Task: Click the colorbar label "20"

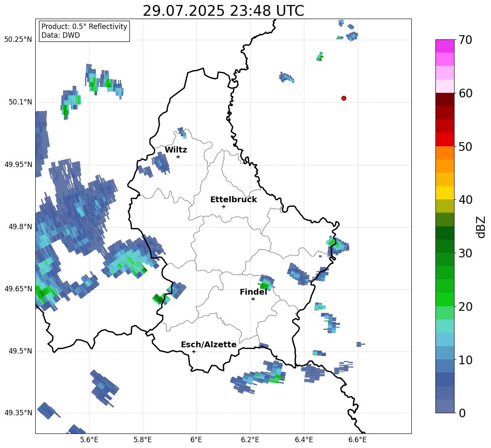Action: [x=465, y=307]
